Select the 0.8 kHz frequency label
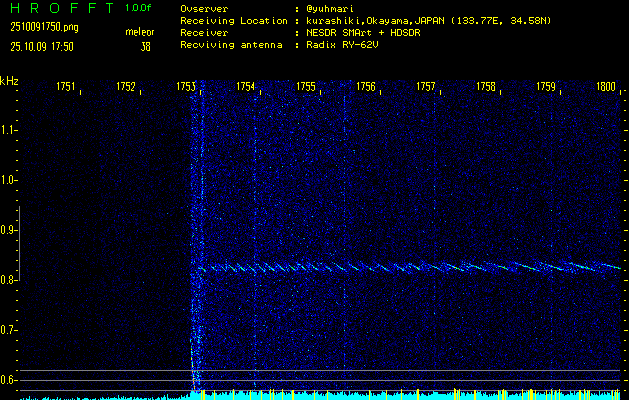The width and height of the screenshot is (629, 400). (x=9, y=280)
